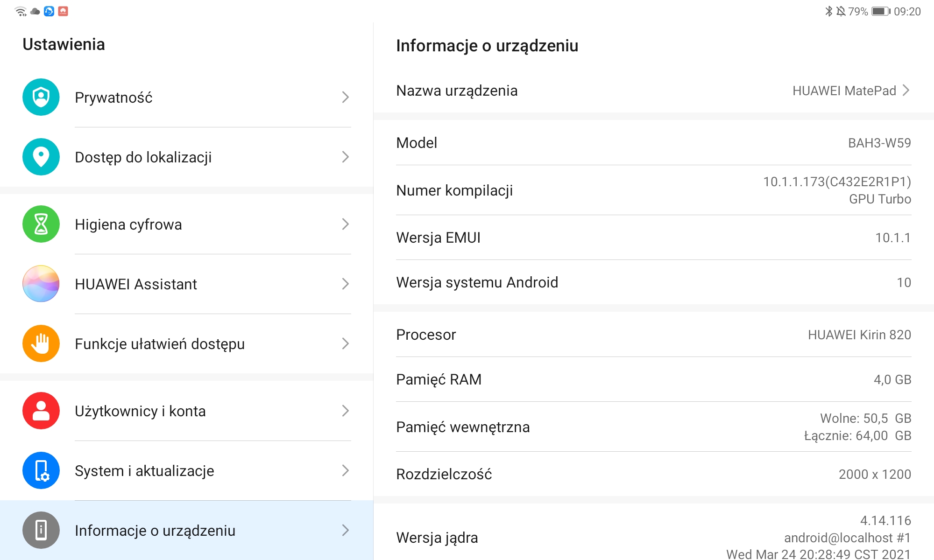This screenshot has height=560, width=934.
Task: Open the Użytkownicy i konta person icon
Action: point(41,411)
